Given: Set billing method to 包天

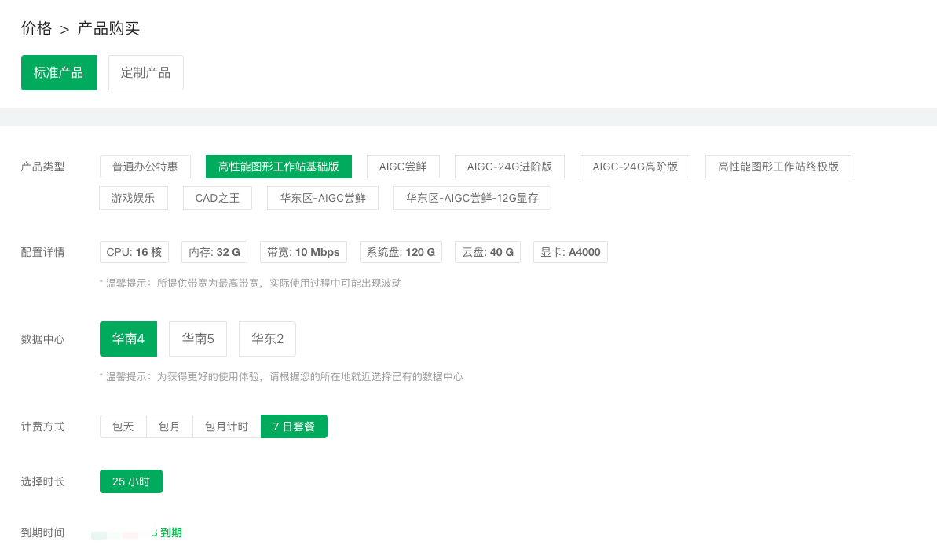Looking at the screenshot, I should [x=123, y=426].
